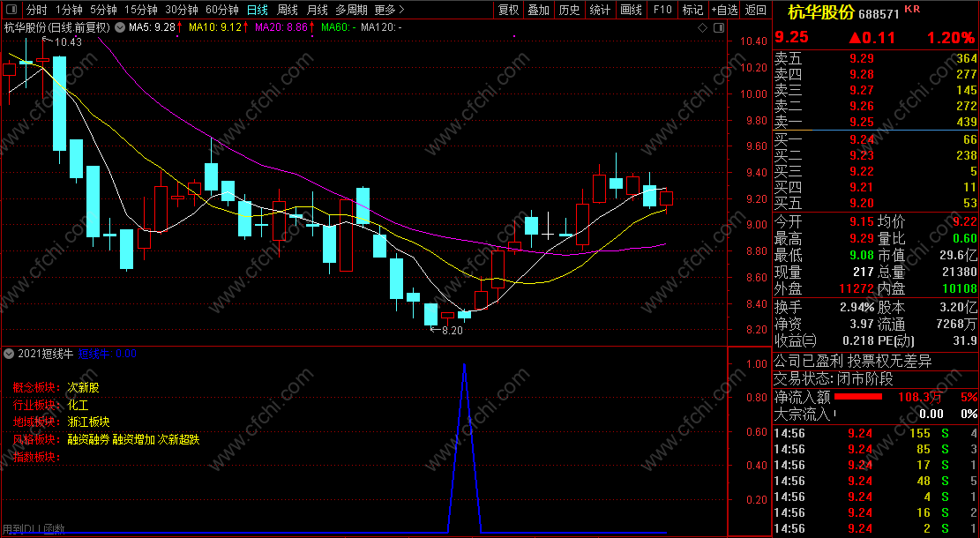
Task: Click the 净流入额 red bar
Action: (858, 397)
